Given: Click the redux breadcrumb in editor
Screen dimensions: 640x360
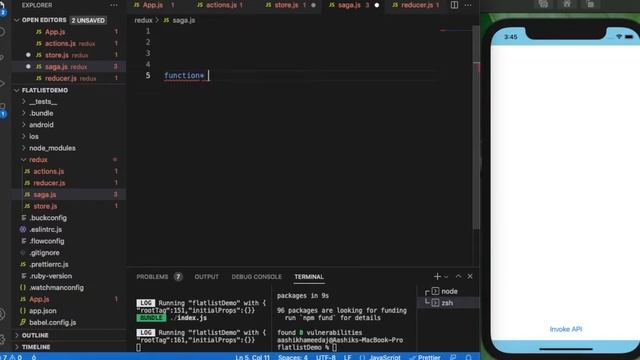Looking at the screenshot, I should click(143, 20).
